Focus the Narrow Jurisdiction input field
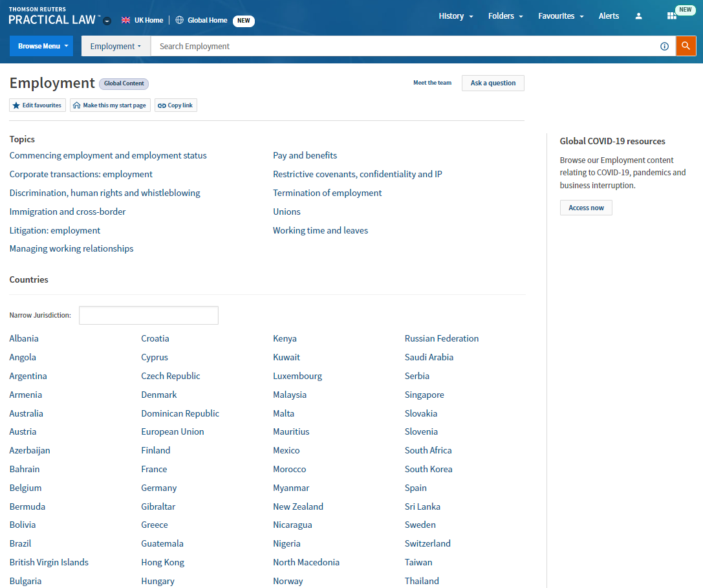This screenshot has width=703, height=588. [149, 315]
